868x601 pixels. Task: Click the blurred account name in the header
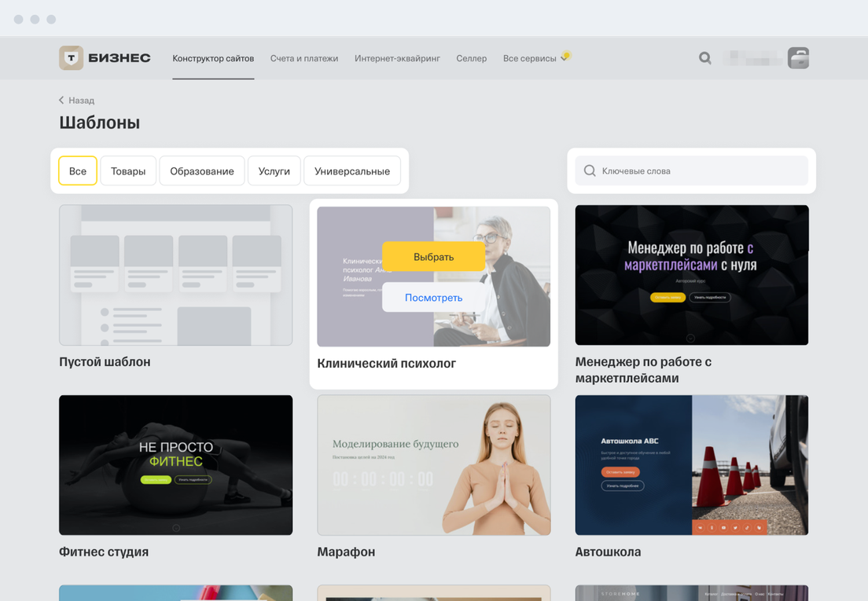[x=753, y=58]
